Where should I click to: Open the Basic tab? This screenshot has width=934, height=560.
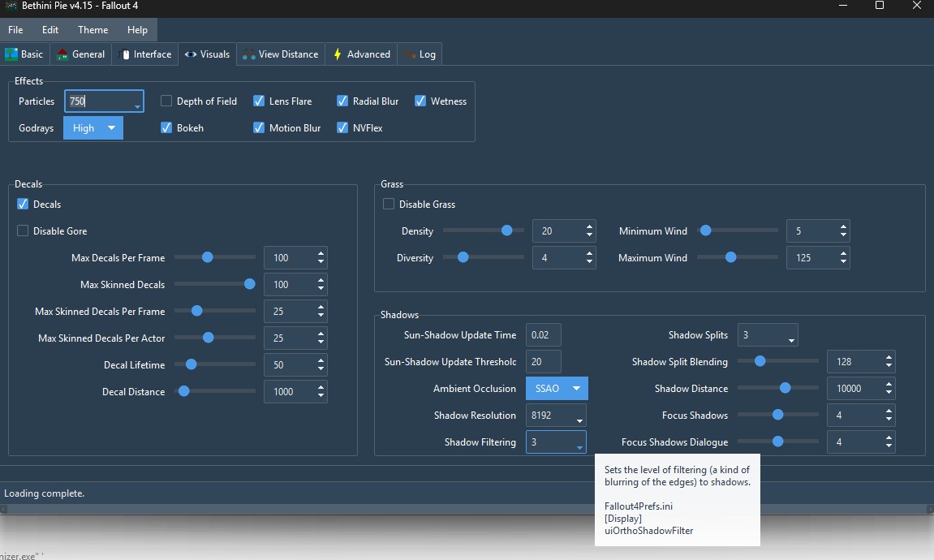coord(24,54)
